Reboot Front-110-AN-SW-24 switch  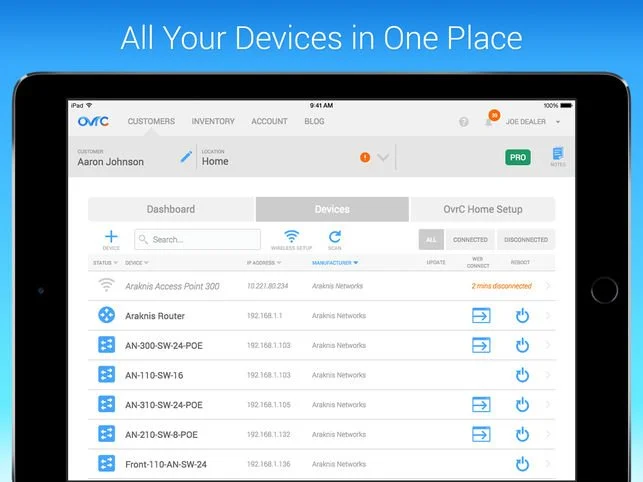click(522, 464)
